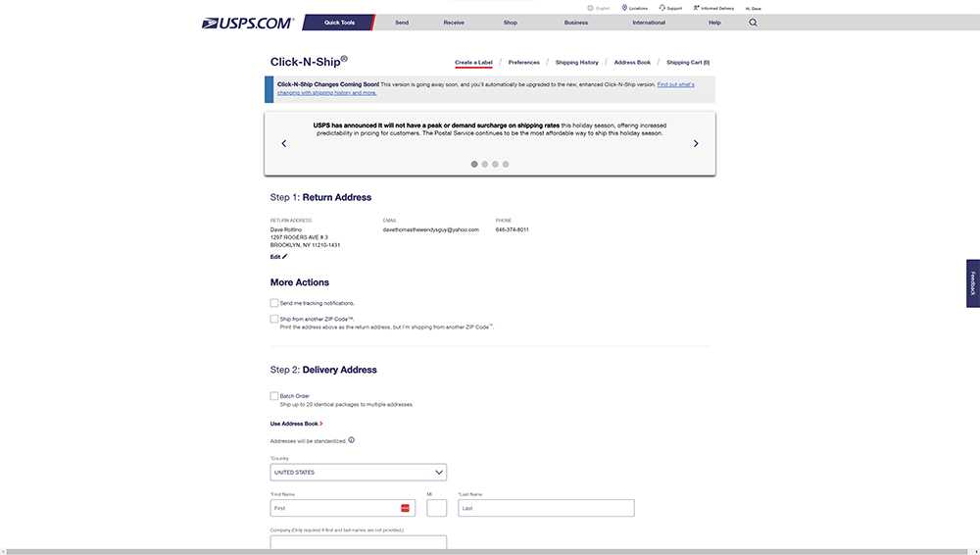The image size is (980, 555).
Task: Click the English language link
Action: click(603, 8)
